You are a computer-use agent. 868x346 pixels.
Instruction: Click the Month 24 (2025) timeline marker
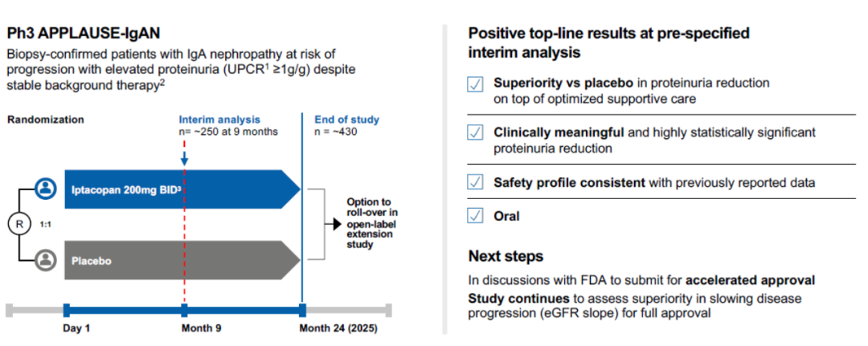(x=302, y=310)
